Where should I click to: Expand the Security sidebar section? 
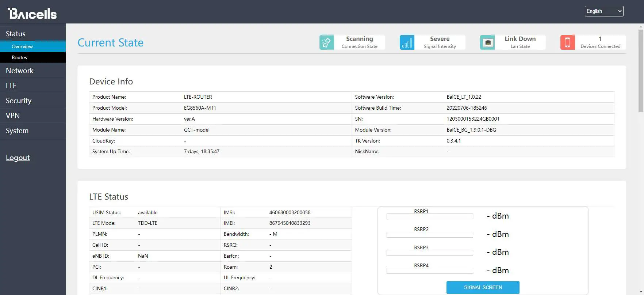[19, 101]
